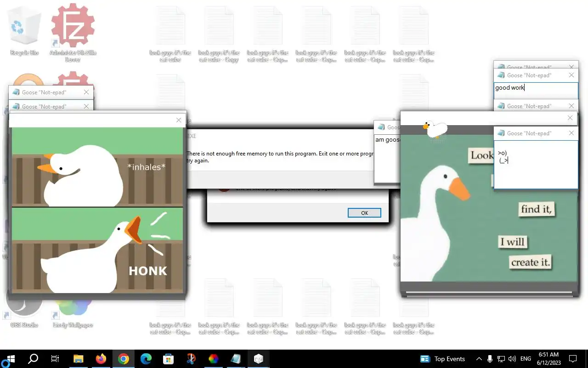The width and height of the screenshot is (588, 368).
Task: Close the 'good work' Goose Not-epad window
Action: click(x=571, y=75)
